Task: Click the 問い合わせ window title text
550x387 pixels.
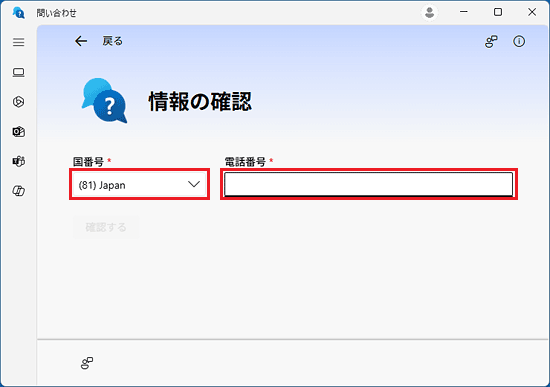Action: click(56, 13)
